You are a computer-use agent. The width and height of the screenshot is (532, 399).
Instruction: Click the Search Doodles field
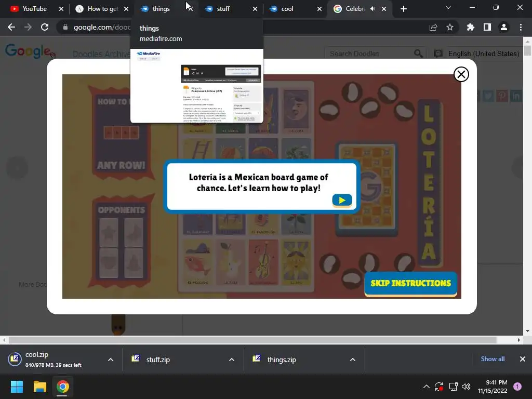click(x=370, y=54)
